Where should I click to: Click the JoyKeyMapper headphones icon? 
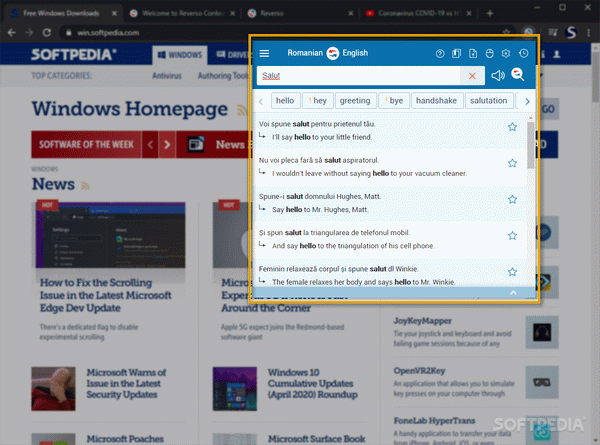tap(542, 332)
